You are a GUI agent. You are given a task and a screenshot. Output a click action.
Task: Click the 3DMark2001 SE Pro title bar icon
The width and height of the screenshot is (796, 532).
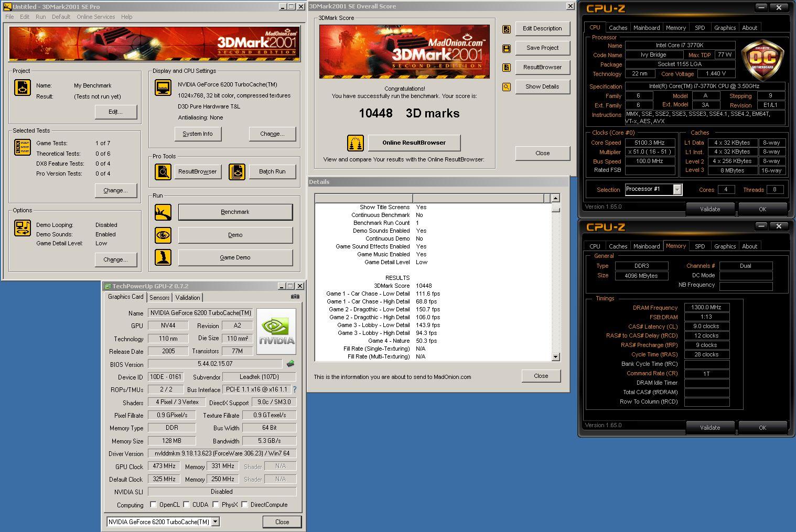pos(7,7)
